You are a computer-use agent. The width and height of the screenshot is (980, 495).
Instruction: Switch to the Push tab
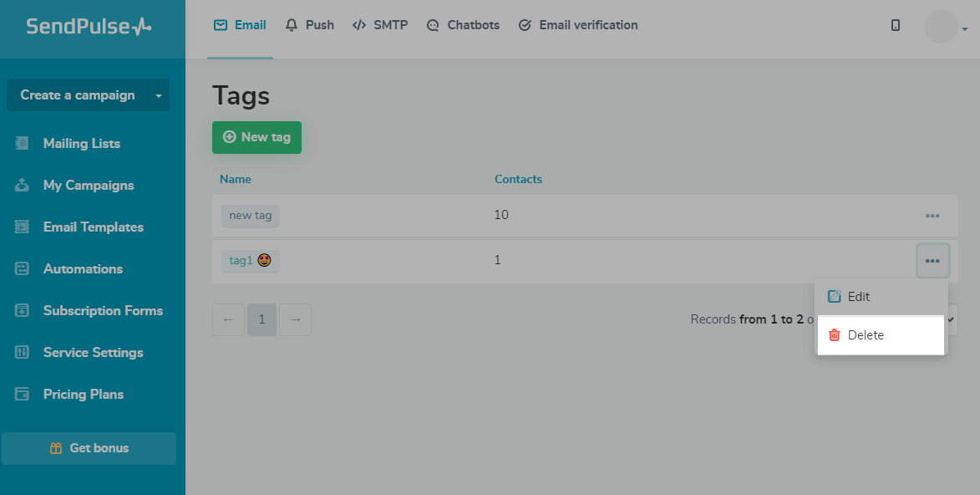pyautogui.click(x=309, y=25)
